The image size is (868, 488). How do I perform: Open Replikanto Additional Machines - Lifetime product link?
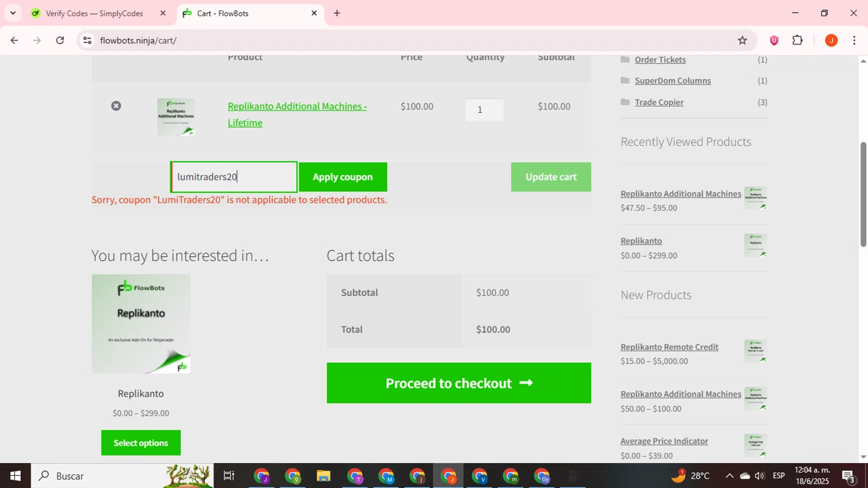[297, 115]
